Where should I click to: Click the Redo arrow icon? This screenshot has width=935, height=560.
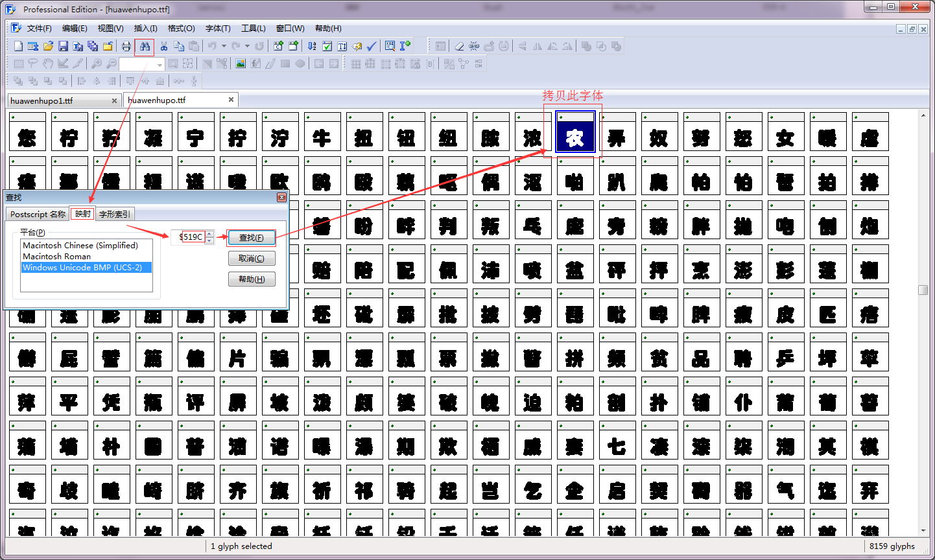coord(236,46)
